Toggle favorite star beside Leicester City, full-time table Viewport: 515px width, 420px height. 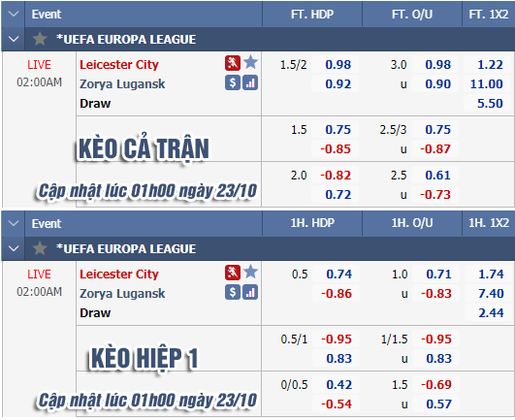click(250, 62)
